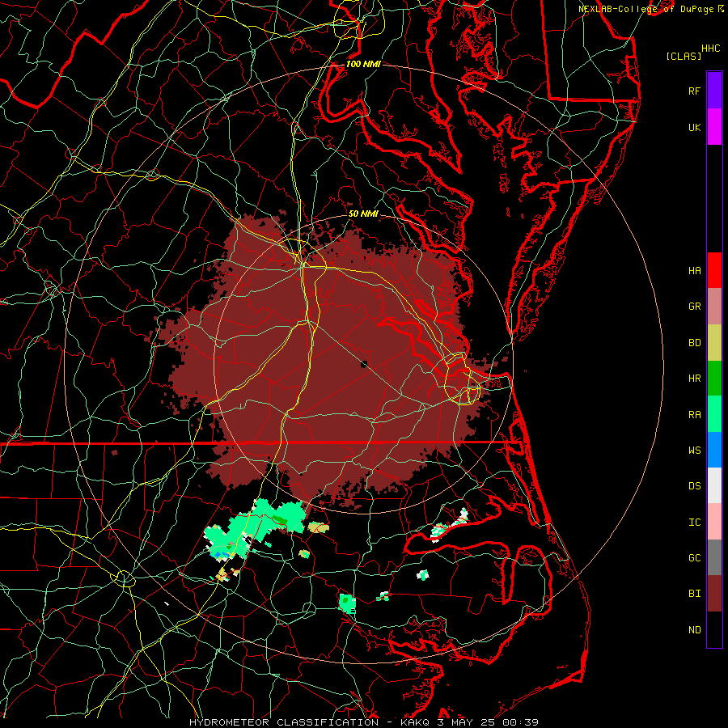728x728 pixels.
Task: Click the 'GR' legend label
Action: click(694, 307)
